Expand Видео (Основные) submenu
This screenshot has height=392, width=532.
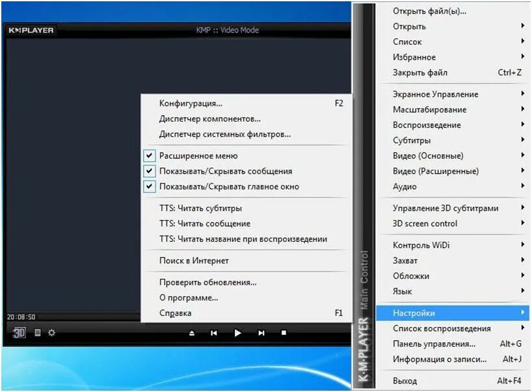pos(453,155)
